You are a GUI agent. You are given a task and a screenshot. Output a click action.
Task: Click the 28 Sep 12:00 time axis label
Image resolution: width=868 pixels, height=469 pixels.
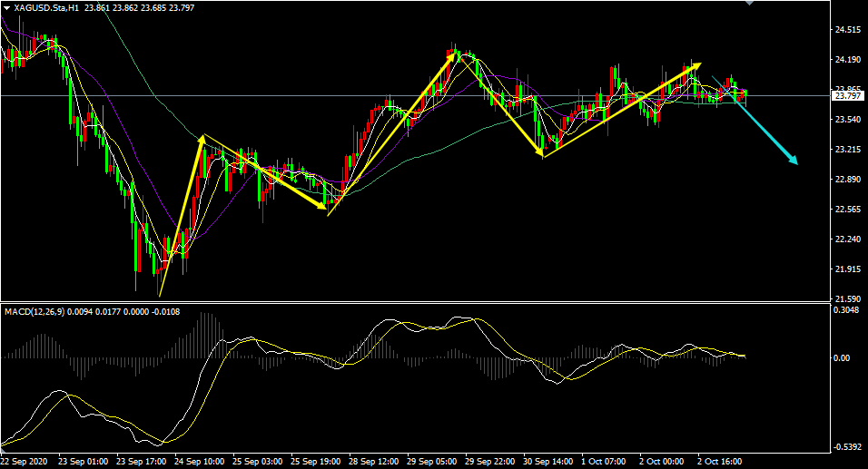[x=372, y=461]
